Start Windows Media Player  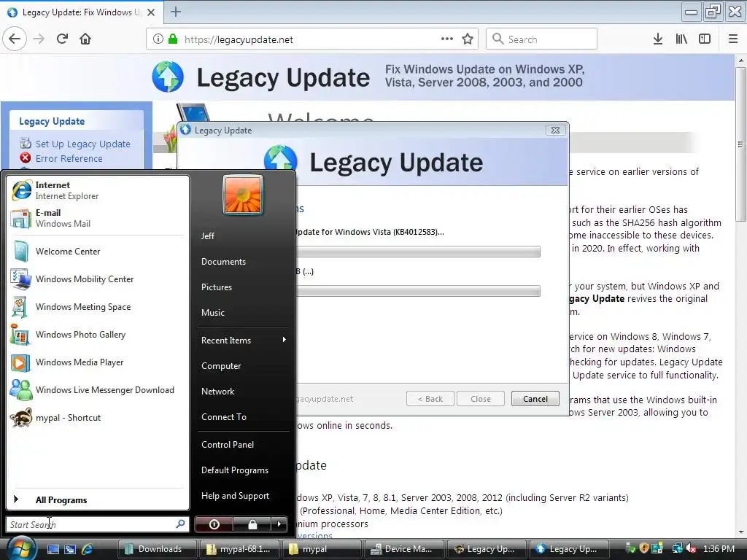pos(98,362)
